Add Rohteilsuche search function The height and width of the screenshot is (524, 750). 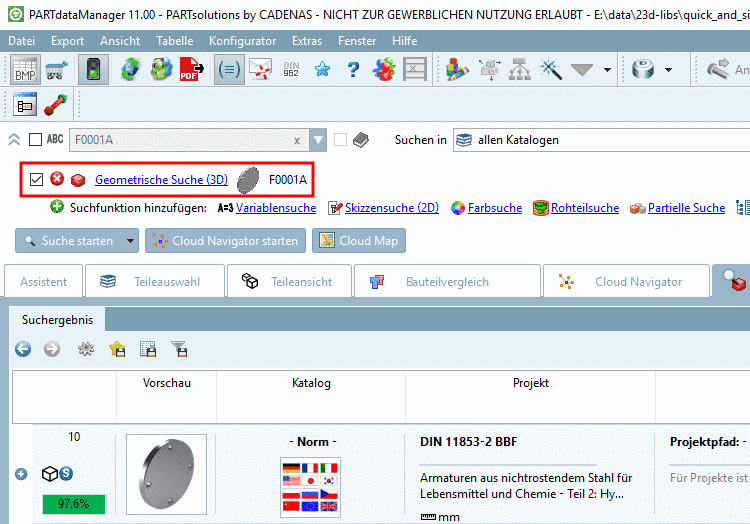585,208
